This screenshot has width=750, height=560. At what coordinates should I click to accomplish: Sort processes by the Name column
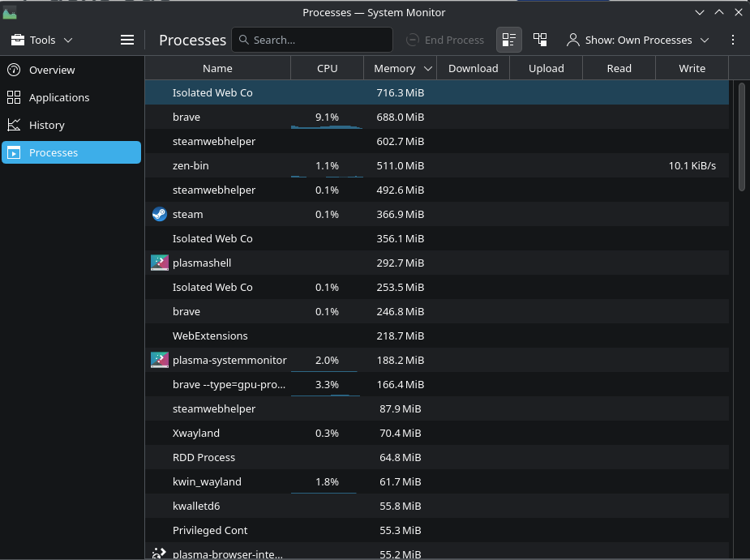coord(217,68)
